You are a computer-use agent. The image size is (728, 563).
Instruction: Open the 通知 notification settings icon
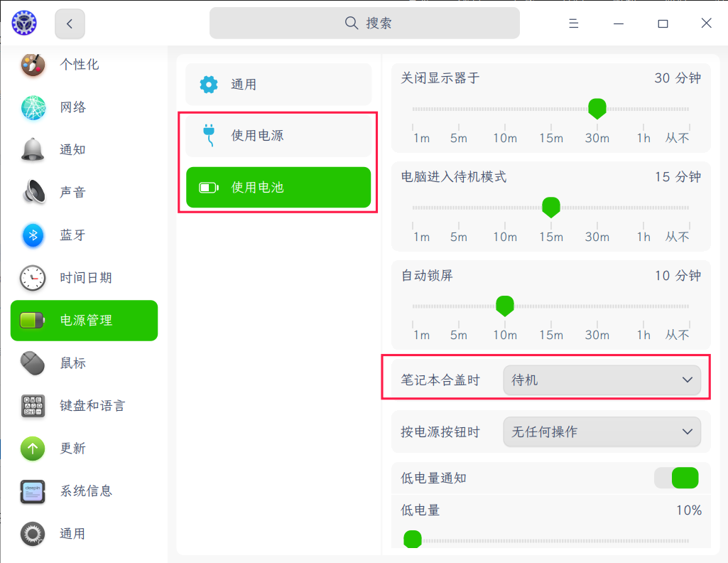click(x=31, y=149)
